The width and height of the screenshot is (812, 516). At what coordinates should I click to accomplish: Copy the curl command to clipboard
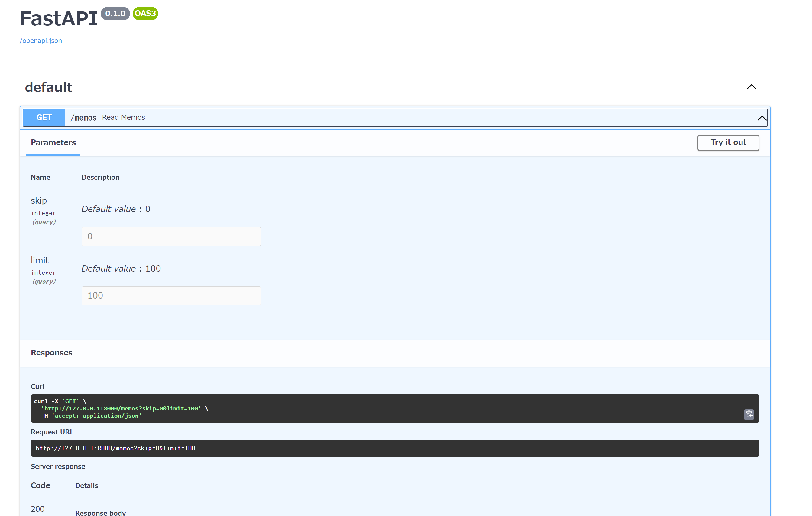(749, 415)
